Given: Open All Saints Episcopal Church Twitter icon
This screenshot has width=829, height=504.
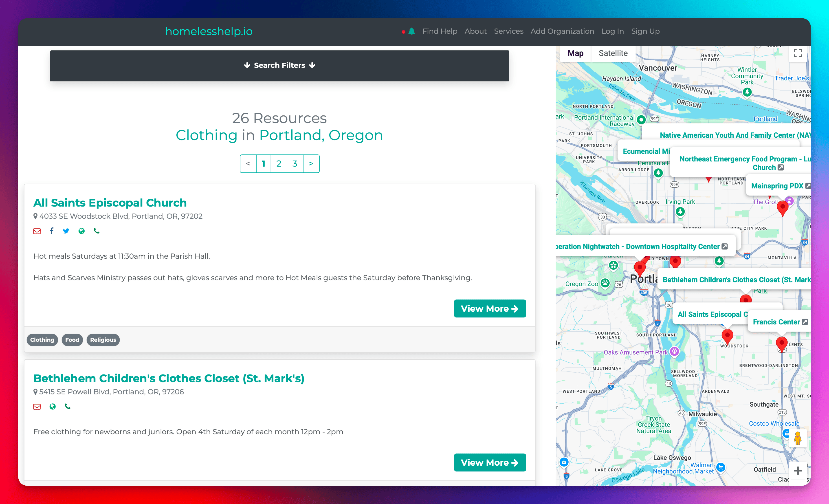Looking at the screenshot, I should (66, 231).
